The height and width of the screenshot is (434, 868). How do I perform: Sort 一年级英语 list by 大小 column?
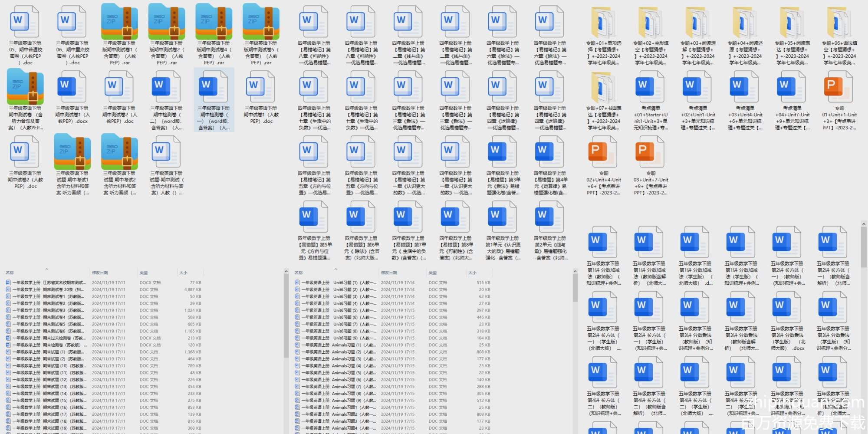click(472, 273)
